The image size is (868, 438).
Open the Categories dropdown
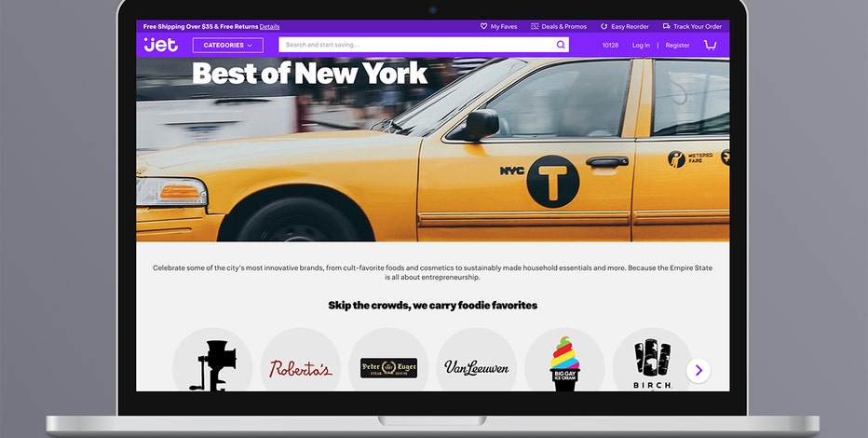click(x=227, y=46)
